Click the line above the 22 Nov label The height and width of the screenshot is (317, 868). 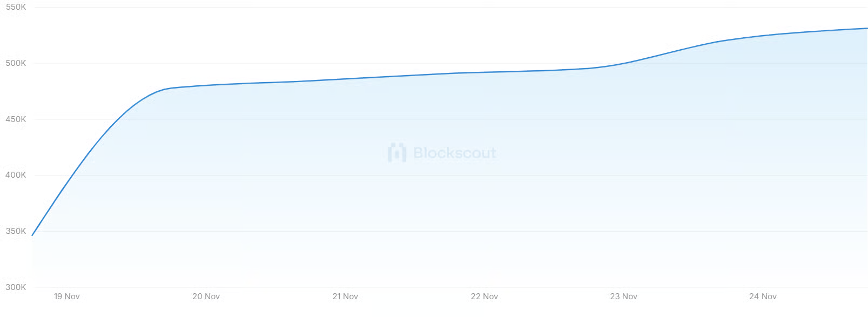(485, 72)
